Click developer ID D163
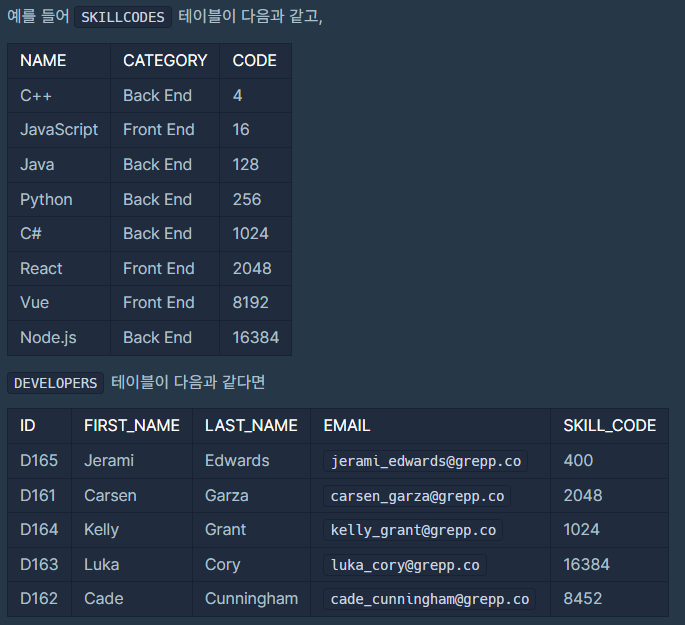The height and width of the screenshot is (625, 685). click(x=39, y=564)
